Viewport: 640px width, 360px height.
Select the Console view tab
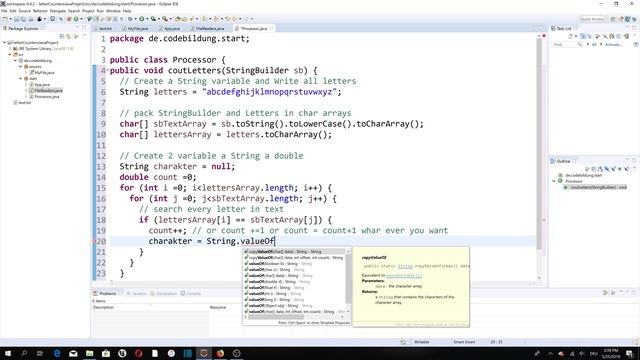click(191, 293)
